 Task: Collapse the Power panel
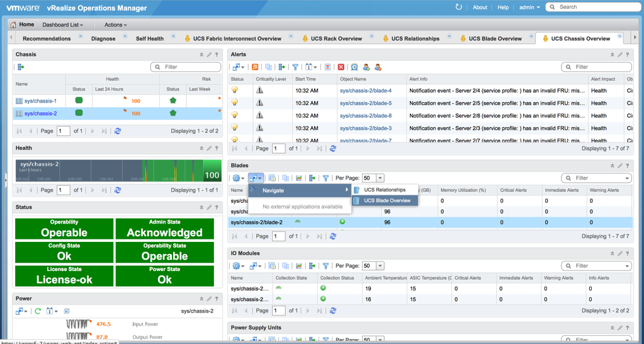click(201, 299)
